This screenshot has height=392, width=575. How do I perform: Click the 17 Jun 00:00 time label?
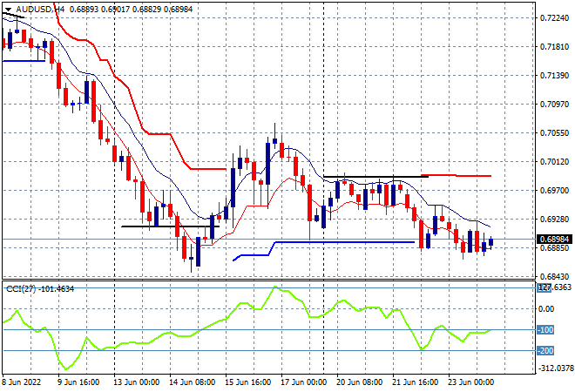coord(303,382)
